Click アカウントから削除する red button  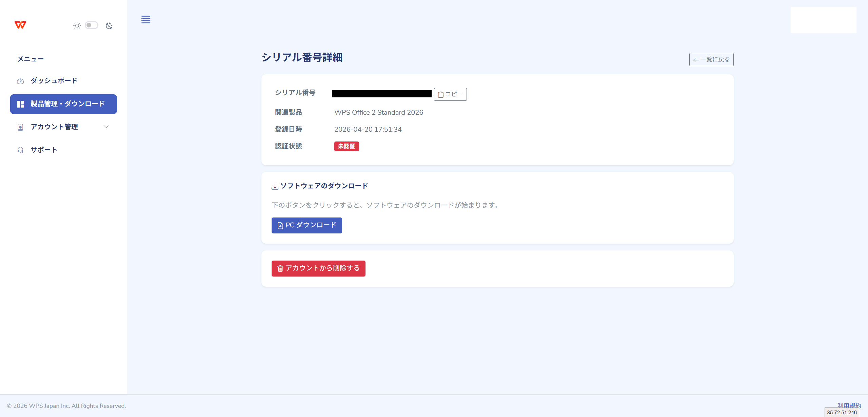tap(318, 268)
